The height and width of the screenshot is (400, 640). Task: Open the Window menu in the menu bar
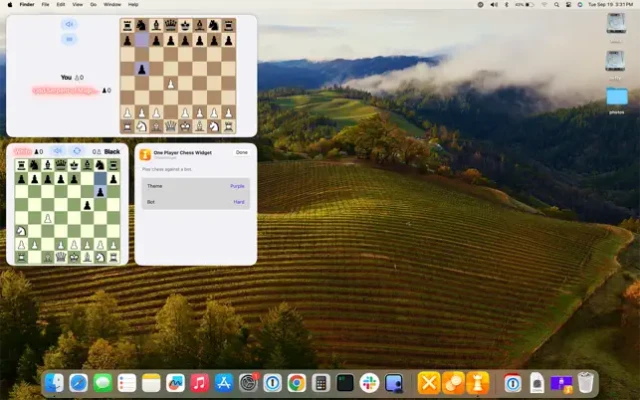pyautogui.click(x=112, y=5)
